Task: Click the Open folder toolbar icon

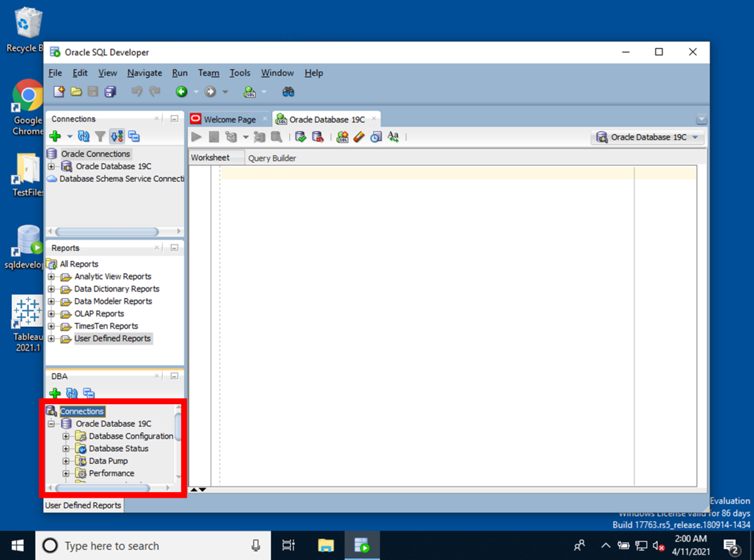Action: pos(76,92)
